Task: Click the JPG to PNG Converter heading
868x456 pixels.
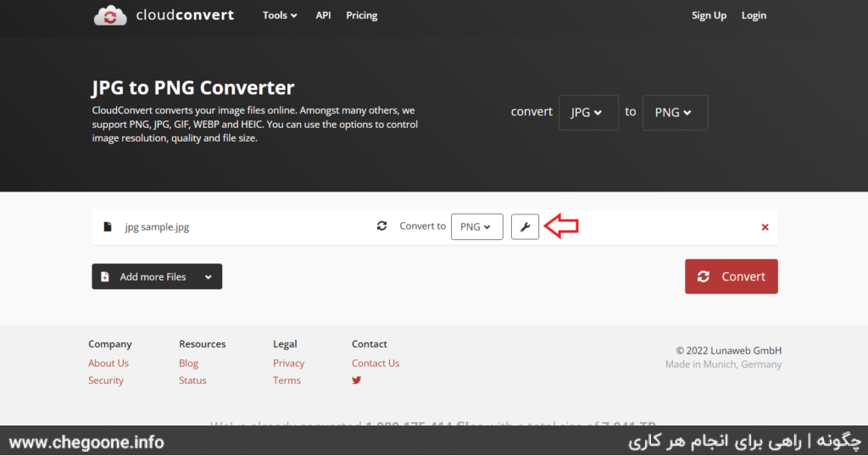Action: coord(192,87)
